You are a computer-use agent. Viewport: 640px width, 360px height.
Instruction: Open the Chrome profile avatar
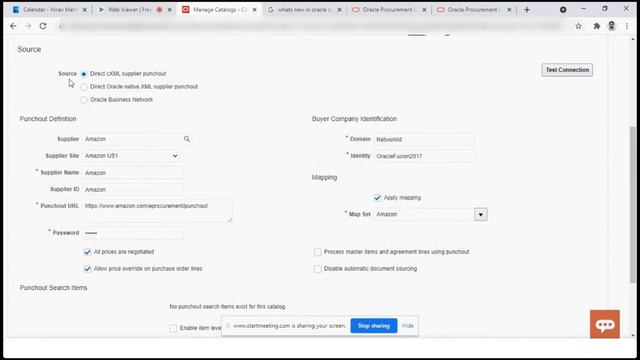pos(611,26)
